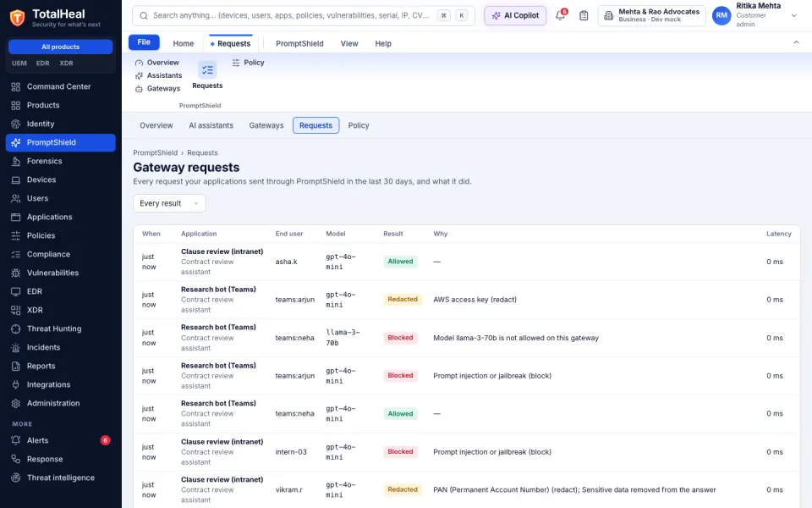Image resolution: width=812 pixels, height=508 pixels.
Task: Click the llama-3-70b model cell
Action: pyautogui.click(x=343, y=338)
